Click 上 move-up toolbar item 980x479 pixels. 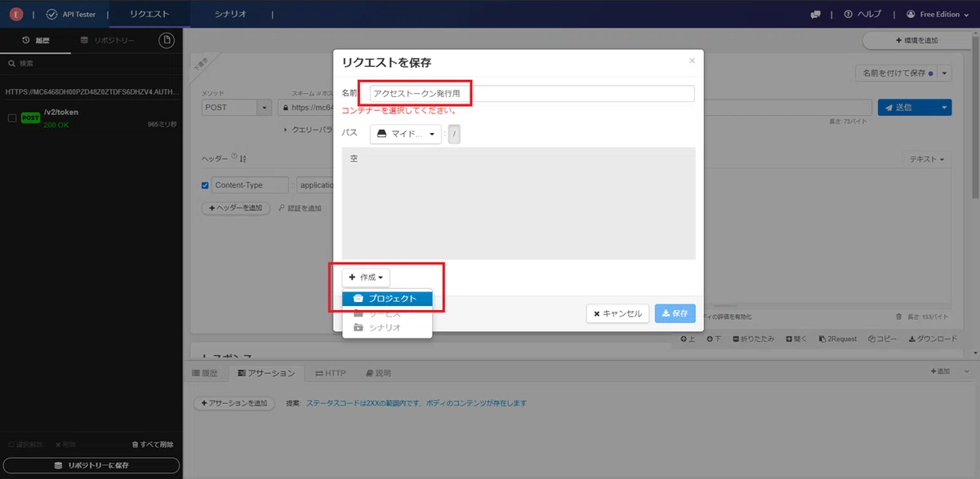point(688,339)
